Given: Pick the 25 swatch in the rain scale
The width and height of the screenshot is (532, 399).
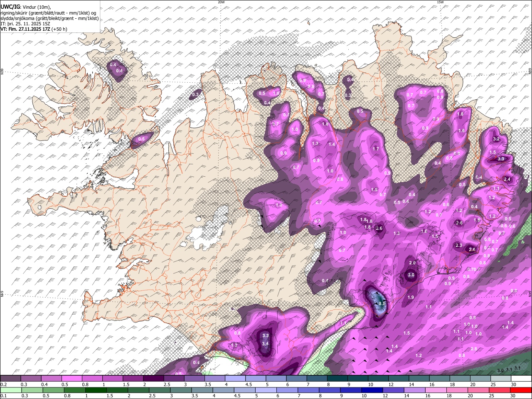Looking at the screenshot, I should [x=500, y=390].
